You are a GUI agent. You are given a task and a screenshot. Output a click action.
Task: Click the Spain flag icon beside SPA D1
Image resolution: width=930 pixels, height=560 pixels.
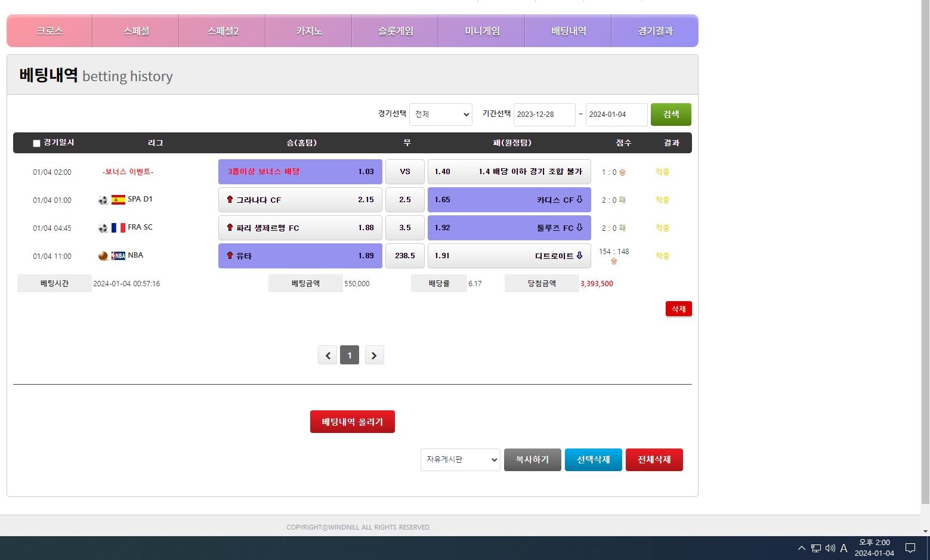[x=118, y=199]
